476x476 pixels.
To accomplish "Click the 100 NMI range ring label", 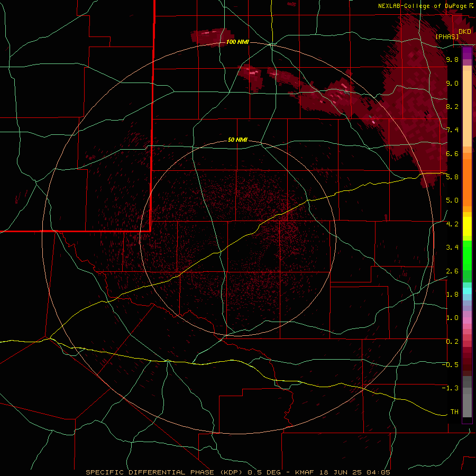I will pos(237,42).
